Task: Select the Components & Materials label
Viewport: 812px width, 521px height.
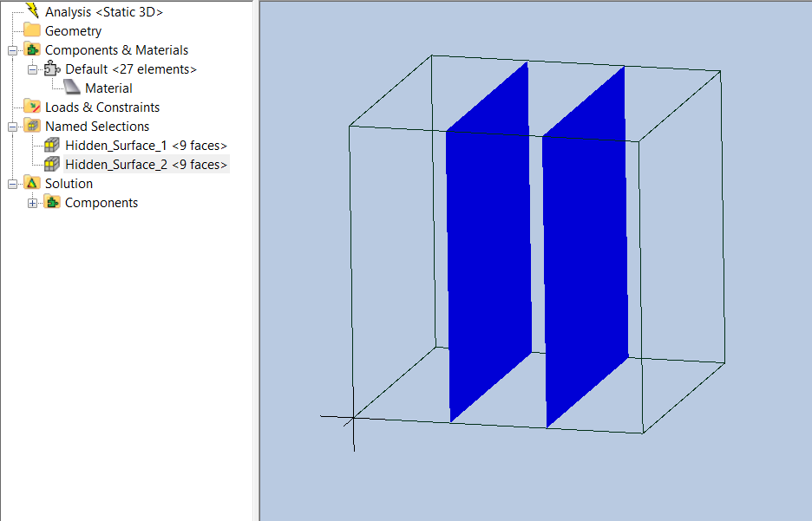Action: (x=116, y=49)
